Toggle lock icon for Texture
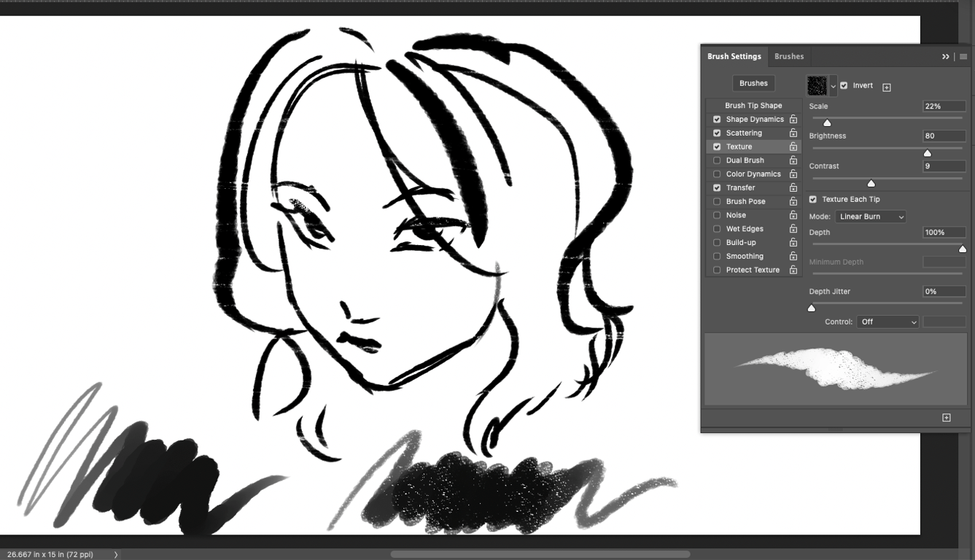This screenshot has width=975, height=560. coord(793,147)
